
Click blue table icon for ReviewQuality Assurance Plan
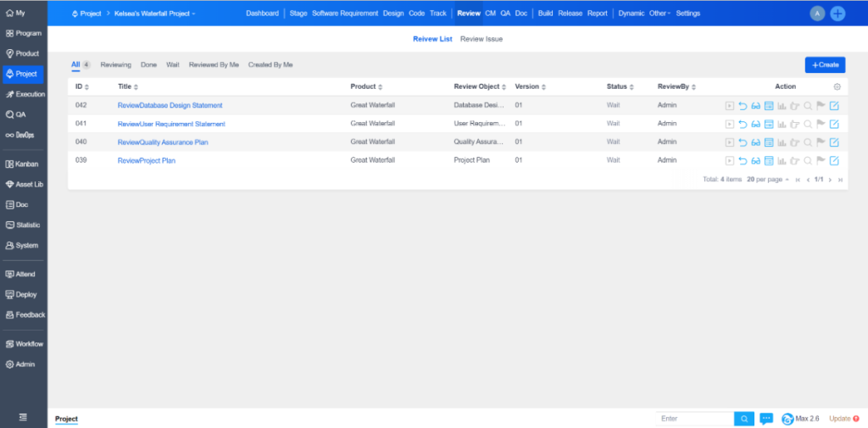(769, 142)
